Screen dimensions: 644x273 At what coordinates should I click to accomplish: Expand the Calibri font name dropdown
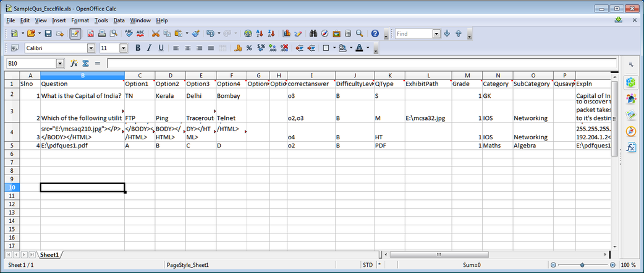(x=91, y=48)
